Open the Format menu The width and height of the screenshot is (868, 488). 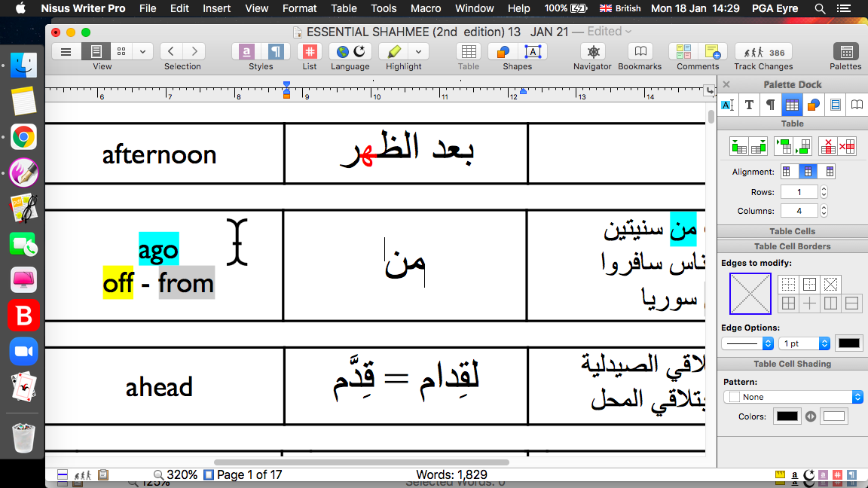(299, 8)
